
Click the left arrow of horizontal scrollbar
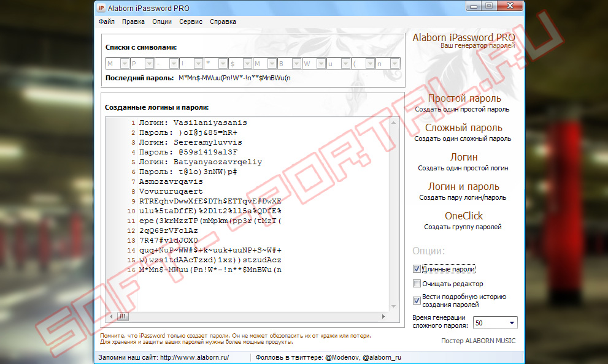(x=111, y=316)
